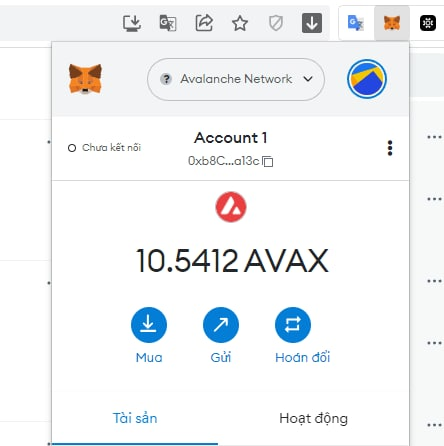
Task: Switch to the Tài sản tab
Action: tap(135, 418)
